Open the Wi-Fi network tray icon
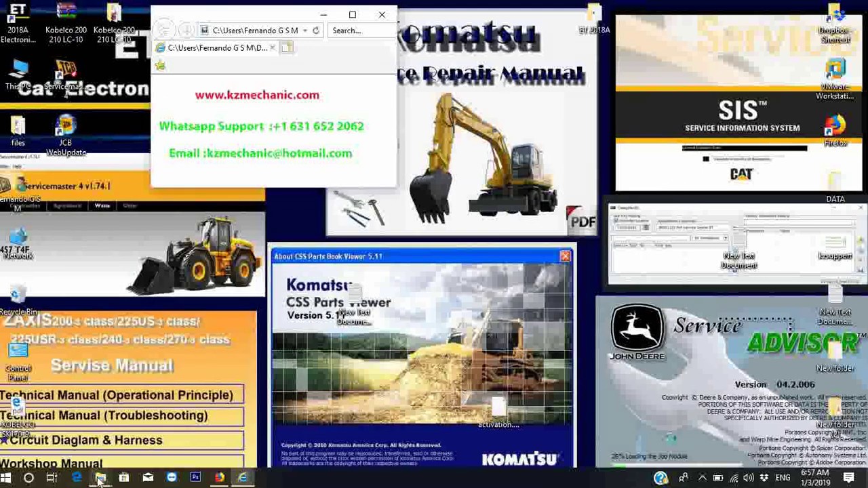This screenshot has width=868, height=488. pos(734,479)
